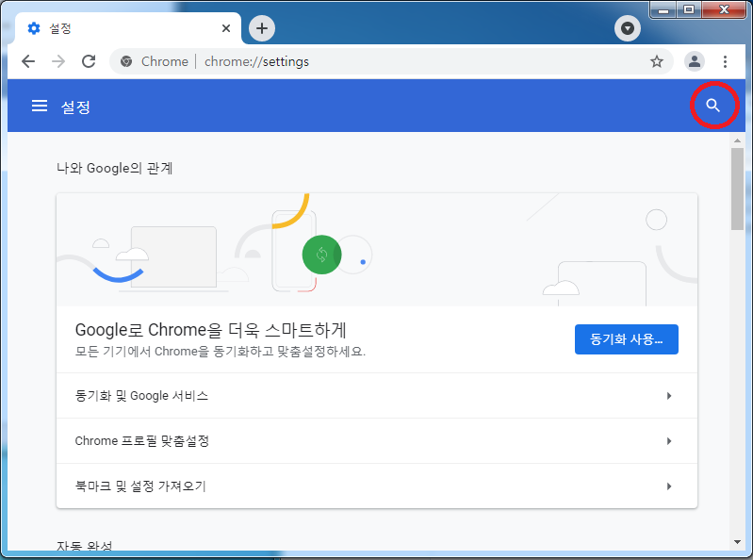
Task: Minimize the Chrome window
Action: (x=663, y=9)
